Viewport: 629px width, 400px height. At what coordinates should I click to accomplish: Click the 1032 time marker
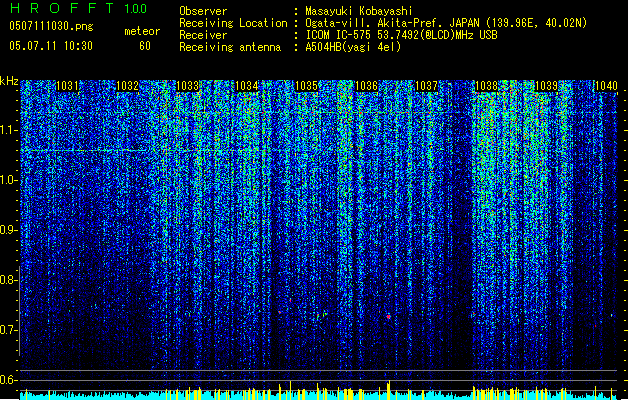(x=127, y=86)
